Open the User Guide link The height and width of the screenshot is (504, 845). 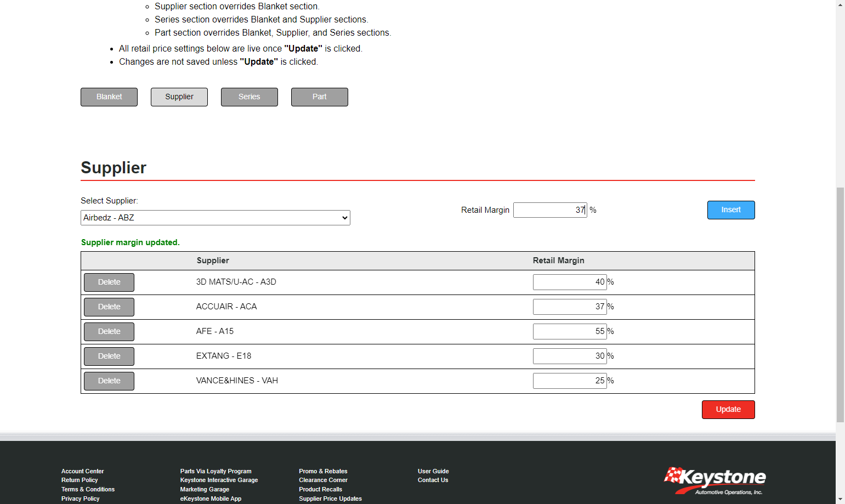point(433,471)
